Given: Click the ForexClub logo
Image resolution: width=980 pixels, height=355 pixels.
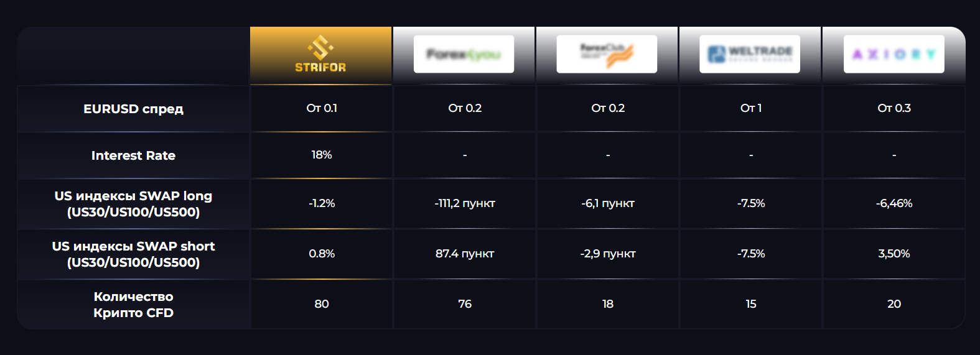Looking at the screenshot, I should (607, 54).
